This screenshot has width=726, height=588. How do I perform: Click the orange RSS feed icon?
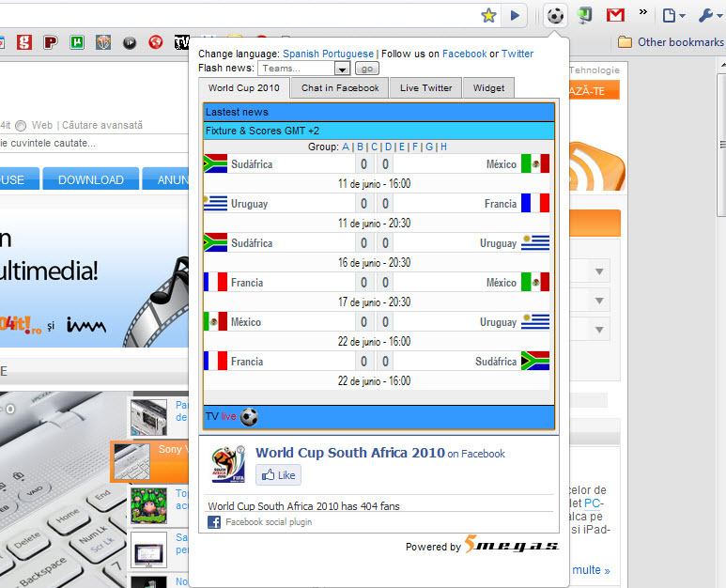pos(597,167)
